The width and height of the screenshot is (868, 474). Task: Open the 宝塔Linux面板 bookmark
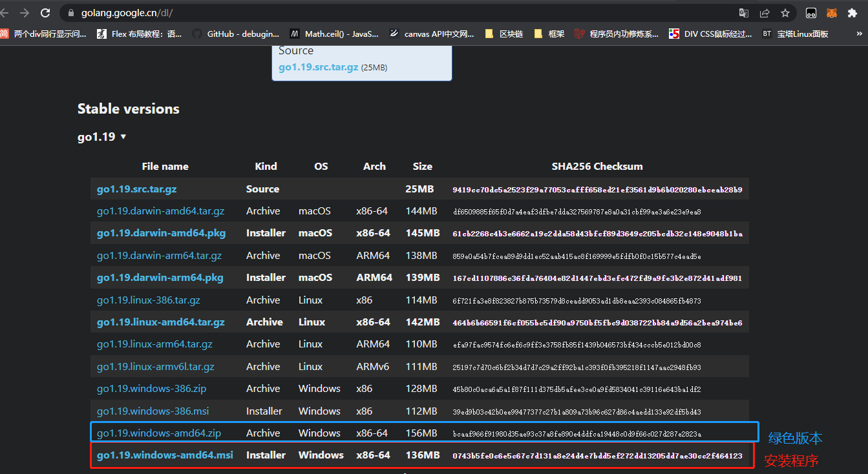pos(796,34)
